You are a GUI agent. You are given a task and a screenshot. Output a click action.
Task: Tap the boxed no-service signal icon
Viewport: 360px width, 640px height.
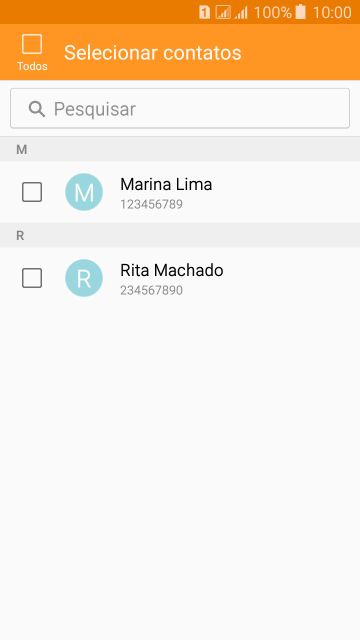coord(223,12)
